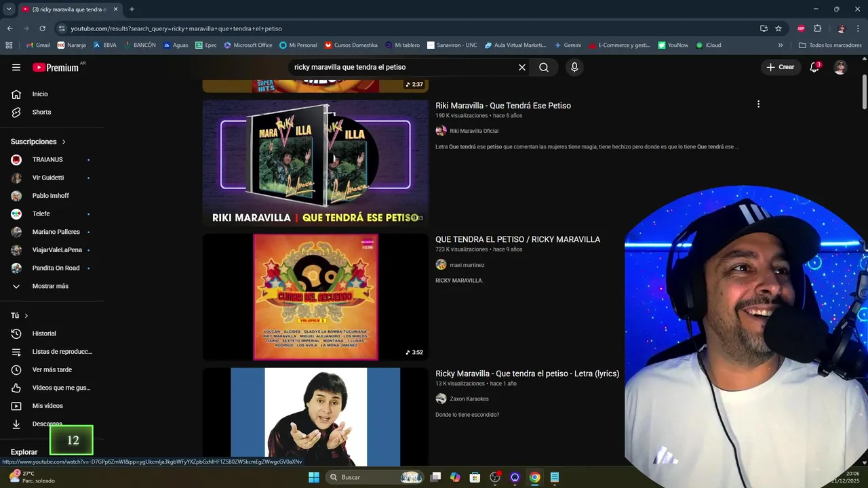
Task: Open Zaxon Karaokes channel link
Action: tap(469, 399)
